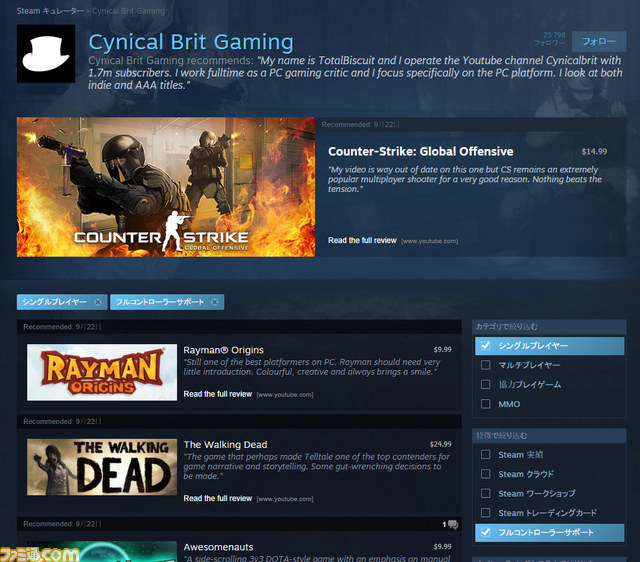Click the $24.99 Walking Dead price
The image size is (640, 562).
(x=440, y=444)
